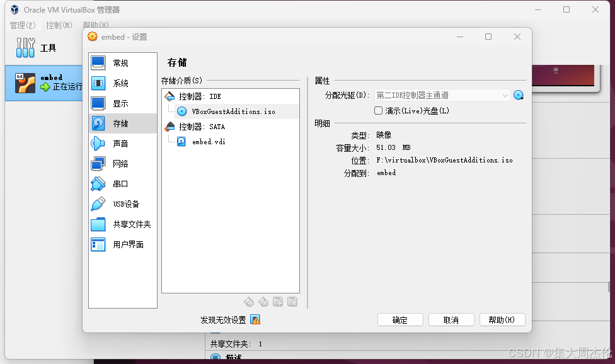Open the 共享文件夹 (Shared folders) category
This screenshot has width=615, height=364.
click(123, 224)
